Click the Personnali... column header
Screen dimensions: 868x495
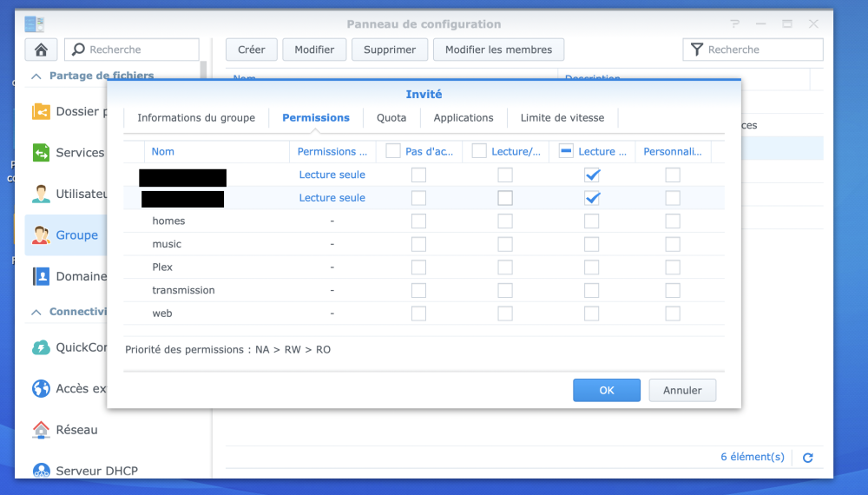point(673,151)
